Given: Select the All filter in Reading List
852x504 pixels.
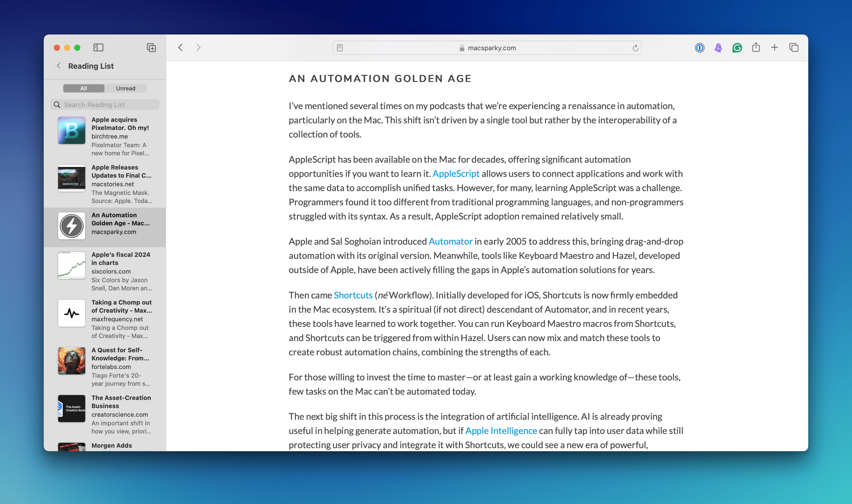Looking at the screenshot, I should coord(83,88).
